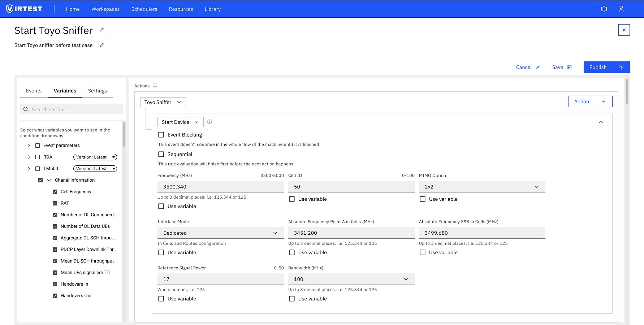View info icon beside Start Device

pyautogui.click(x=209, y=122)
